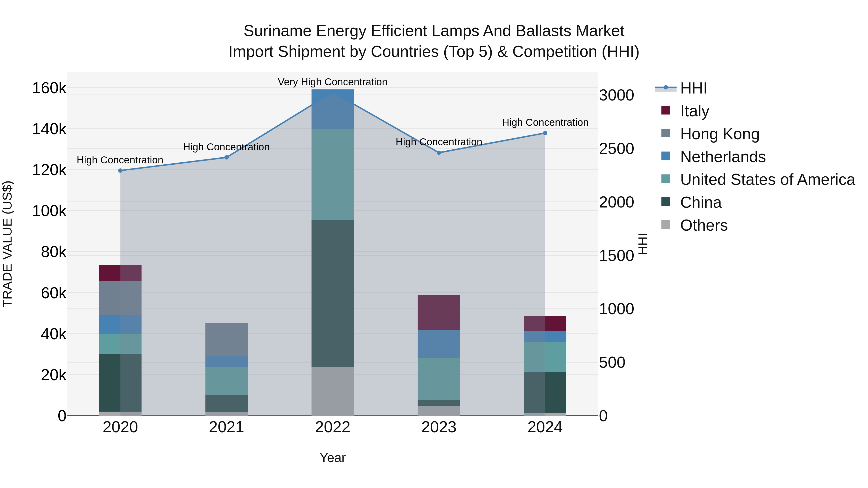Click the China segment of the 2020 bar

[120, 383]
